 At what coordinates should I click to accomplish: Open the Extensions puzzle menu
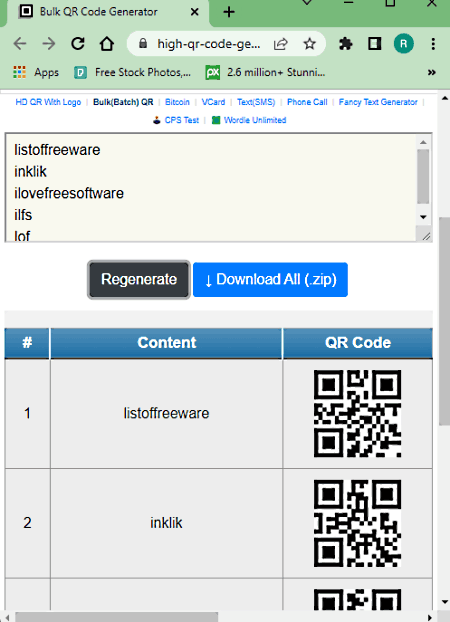point(346,44)
